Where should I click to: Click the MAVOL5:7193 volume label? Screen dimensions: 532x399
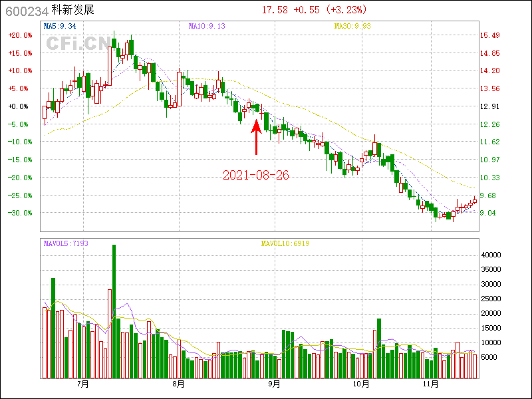(66, 243)
